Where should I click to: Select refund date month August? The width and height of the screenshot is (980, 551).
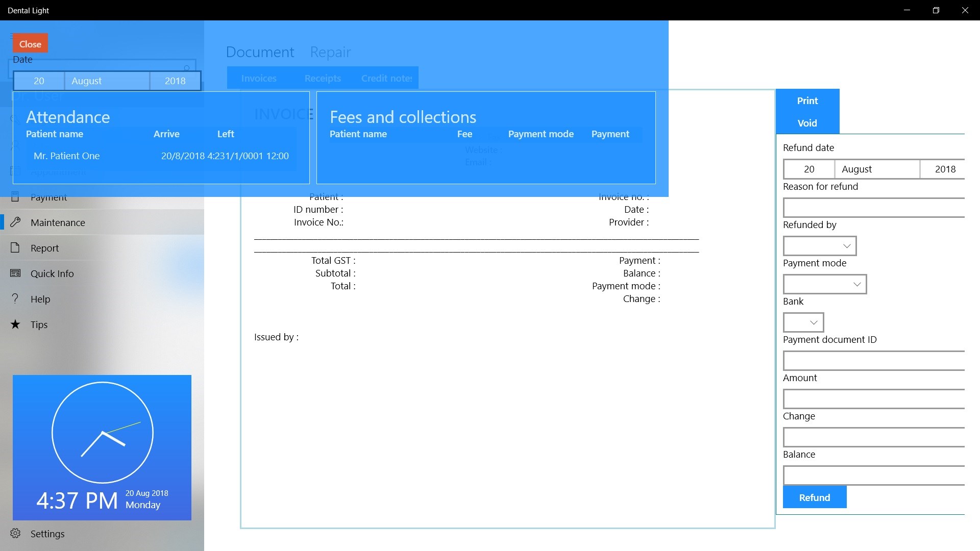[876, 169]
